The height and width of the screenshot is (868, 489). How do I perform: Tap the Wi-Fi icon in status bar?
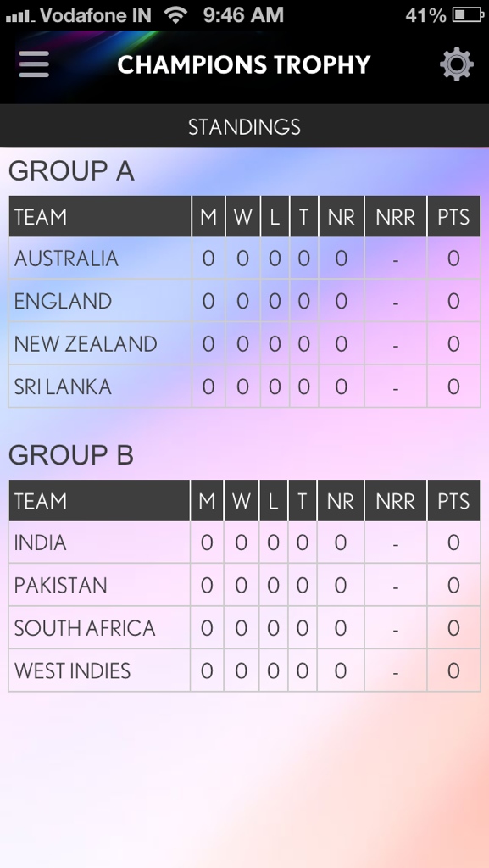click(x=176, y=15)
